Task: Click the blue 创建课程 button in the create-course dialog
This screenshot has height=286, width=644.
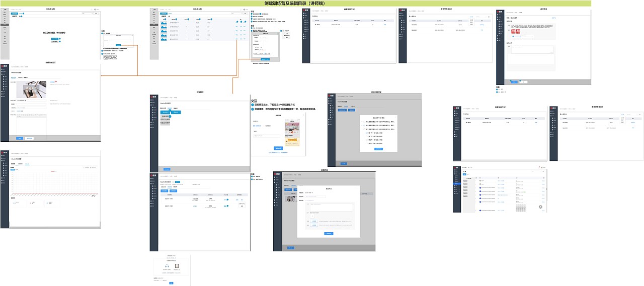Action: click(x=278, y=148)
